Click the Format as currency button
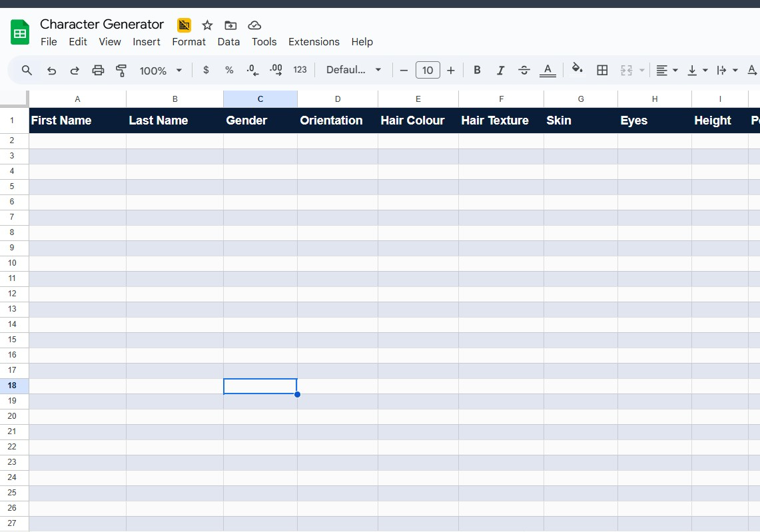 click(206, 70)
